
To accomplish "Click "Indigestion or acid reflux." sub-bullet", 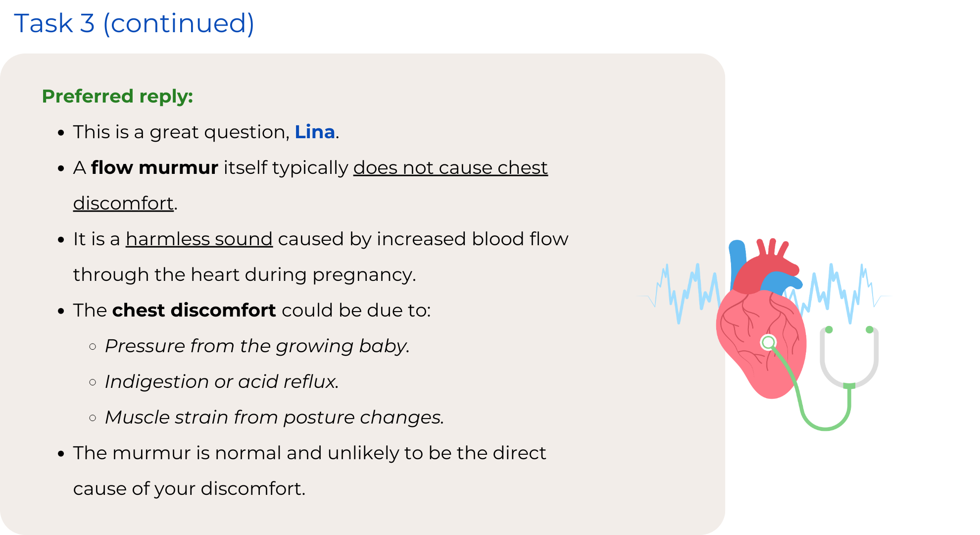I will [222, 382].
